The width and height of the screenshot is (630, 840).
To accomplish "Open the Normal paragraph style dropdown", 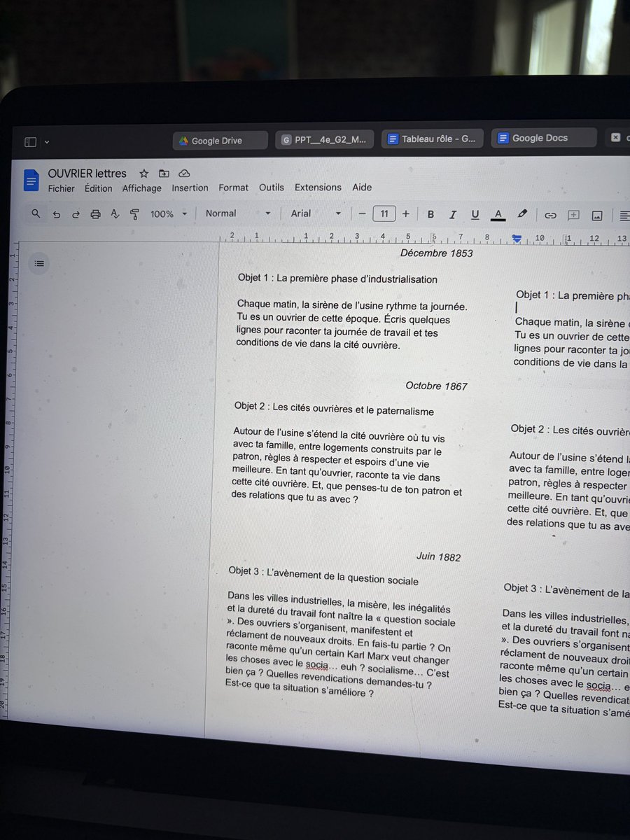I will (x=238, y=213).
